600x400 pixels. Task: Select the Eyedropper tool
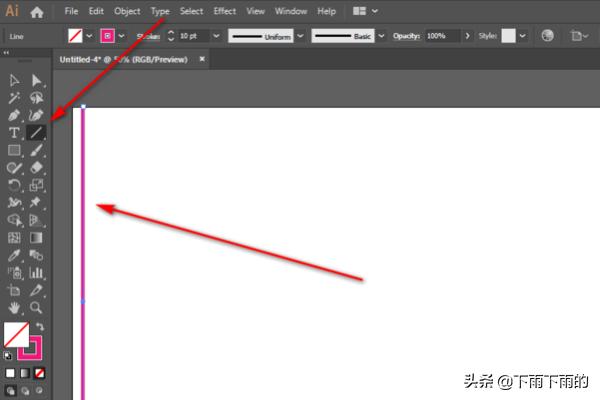pyautogui.click(x=15, y=255)
